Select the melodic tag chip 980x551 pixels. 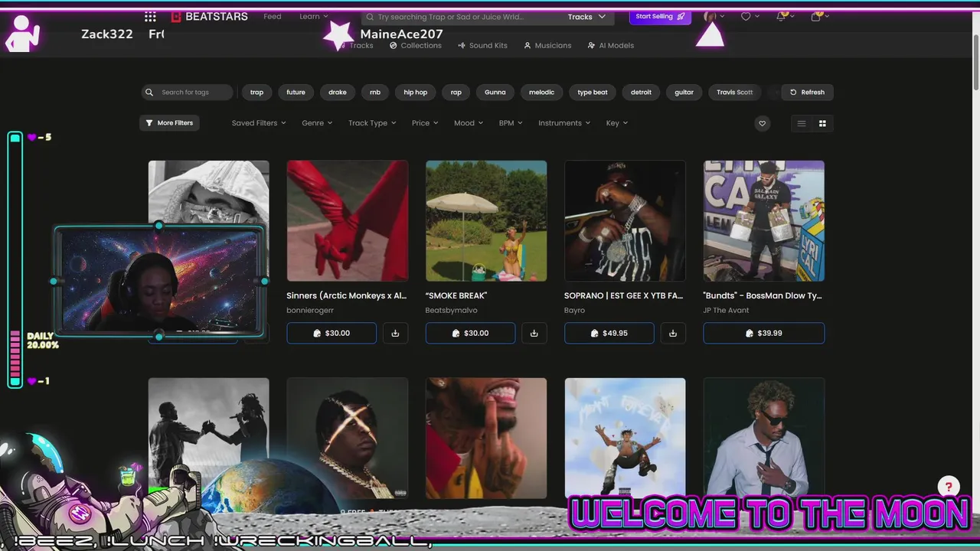click(541, 93)
